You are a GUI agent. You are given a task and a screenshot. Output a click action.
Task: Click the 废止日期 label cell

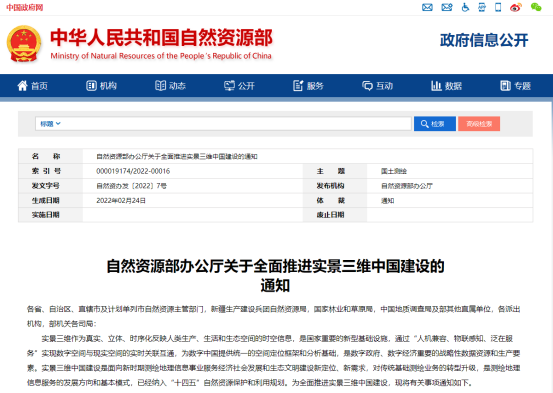335,215
